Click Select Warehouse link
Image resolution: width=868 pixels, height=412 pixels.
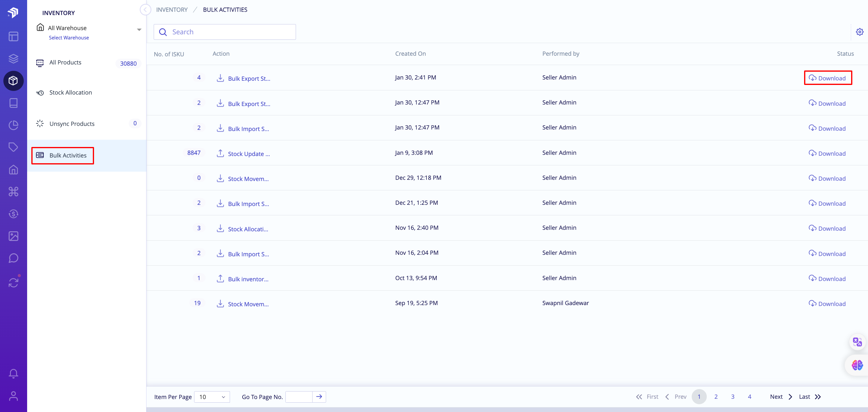click(69, 38)
